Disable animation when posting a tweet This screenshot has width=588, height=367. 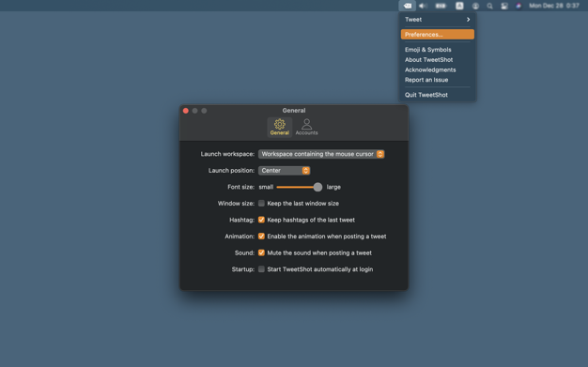(261, 237)
